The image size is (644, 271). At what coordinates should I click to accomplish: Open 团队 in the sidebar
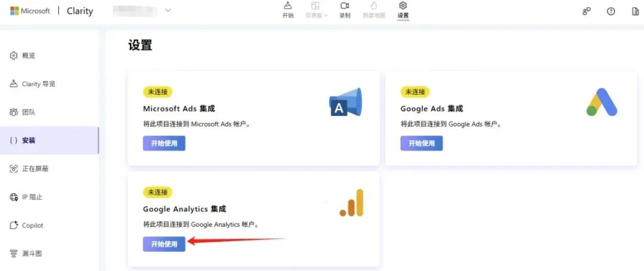click(x=49, y=112)
